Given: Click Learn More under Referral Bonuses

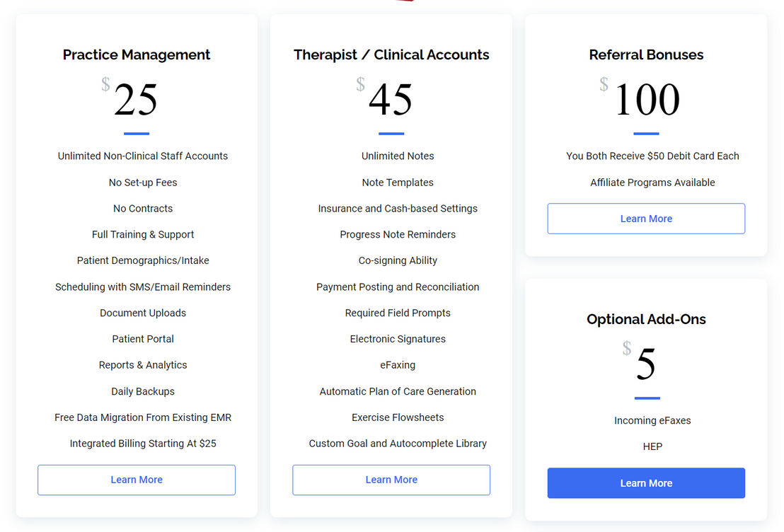Looking at the screenshot, I should click(646, 219).
